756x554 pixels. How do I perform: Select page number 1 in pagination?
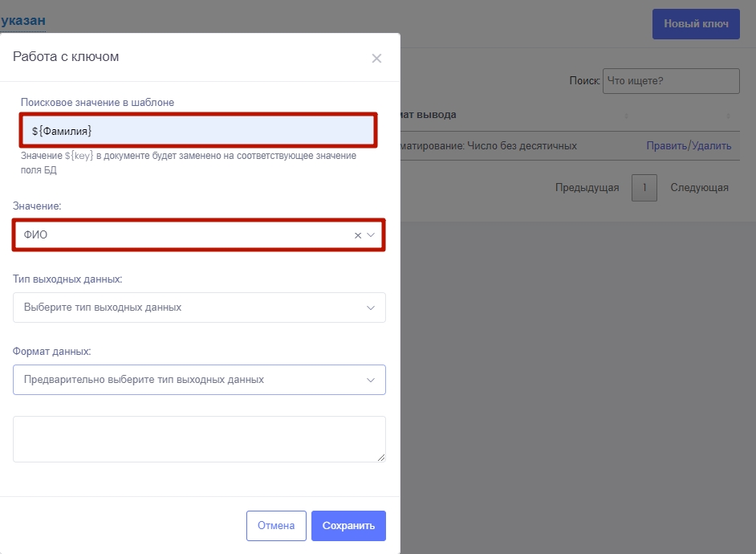pos(644,188)
